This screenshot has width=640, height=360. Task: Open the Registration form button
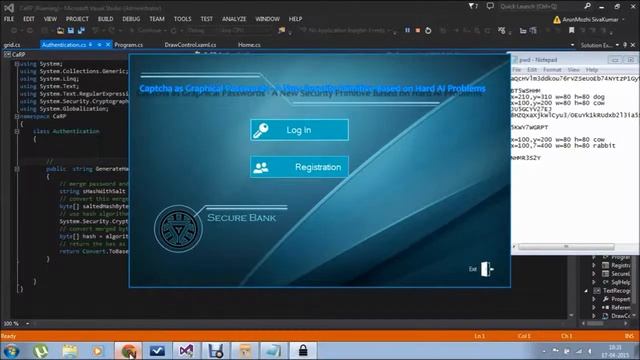[x=299, y=167]
